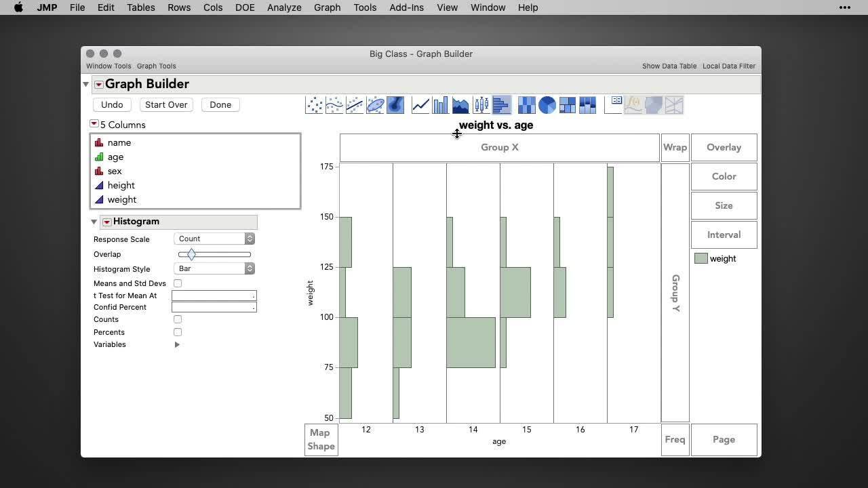Click the nominal icon beside sex column

pos(99,171)
